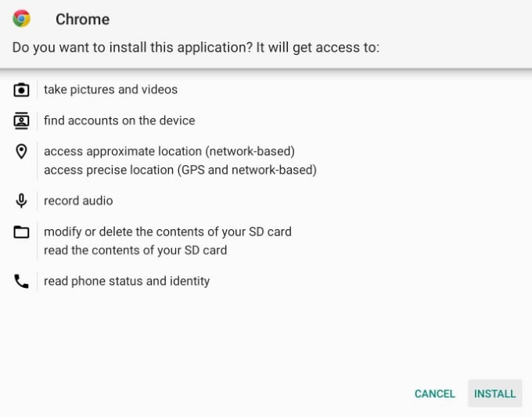
Task: Select 'access approximate location (network-based)' line
Action: click(169, 151)
